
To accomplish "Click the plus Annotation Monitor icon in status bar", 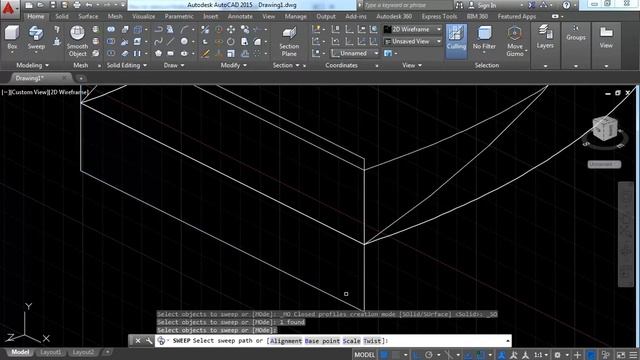I will (577, 355).
